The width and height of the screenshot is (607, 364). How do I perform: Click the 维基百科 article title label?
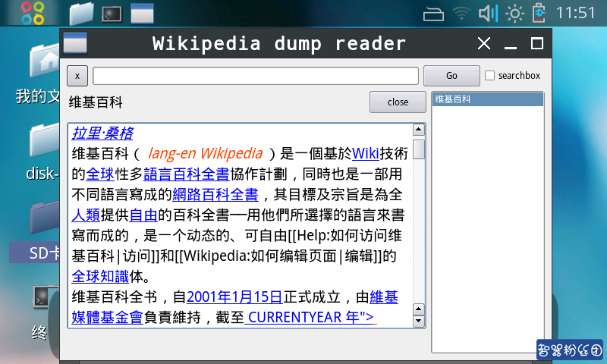coord(96,102)
